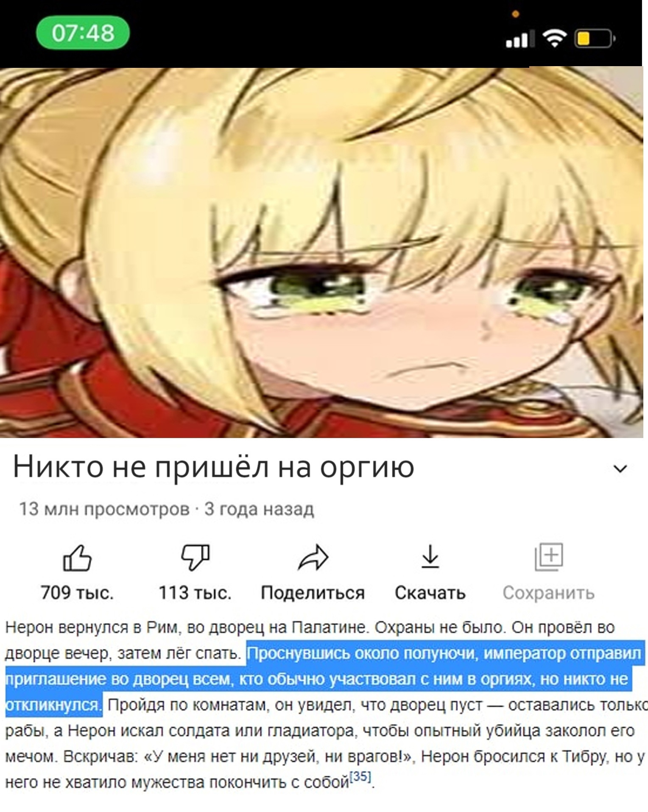Tap the 113 тыс. dislike count

coord(195,592)
